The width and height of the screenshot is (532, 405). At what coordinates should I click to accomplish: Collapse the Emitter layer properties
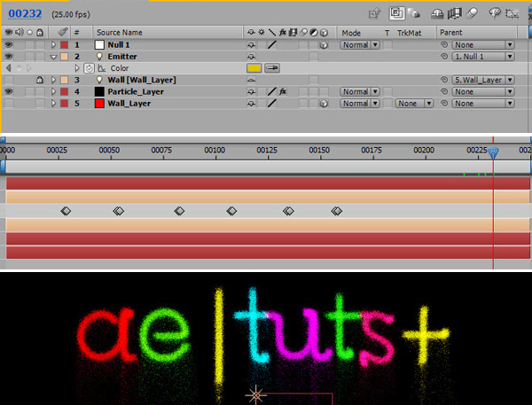[53, 57]
